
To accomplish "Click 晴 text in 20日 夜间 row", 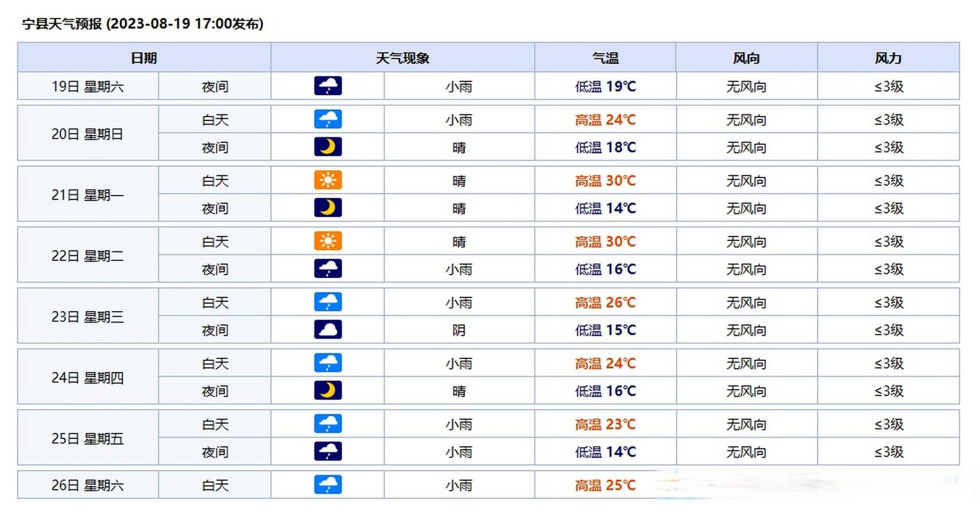I will [x=459, y=147].
